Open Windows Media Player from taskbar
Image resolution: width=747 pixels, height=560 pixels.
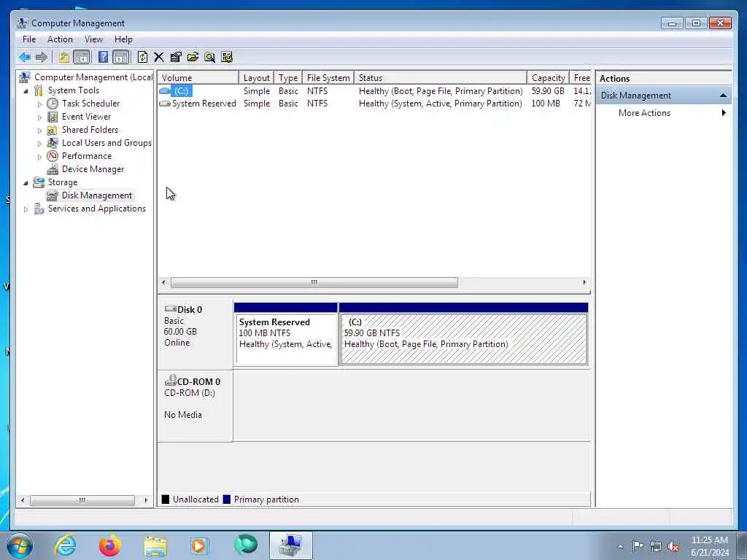200,545
